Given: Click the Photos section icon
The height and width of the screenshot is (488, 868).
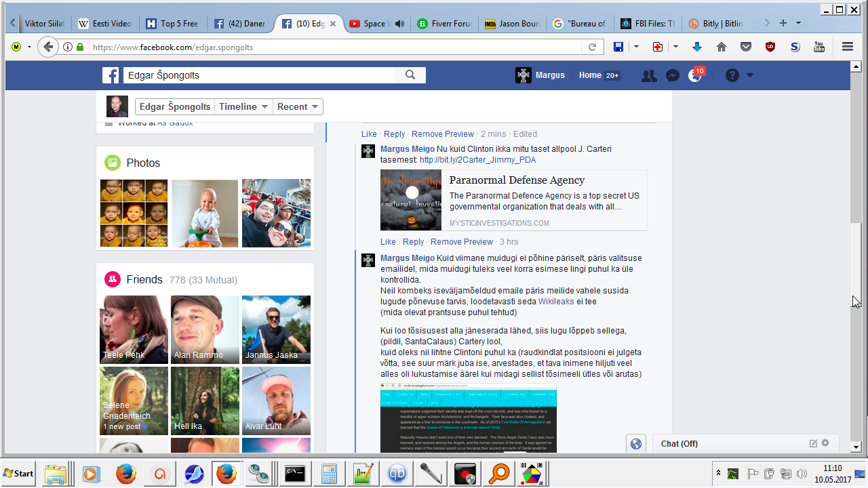Looking at the screenshot, I should point(113,163).
